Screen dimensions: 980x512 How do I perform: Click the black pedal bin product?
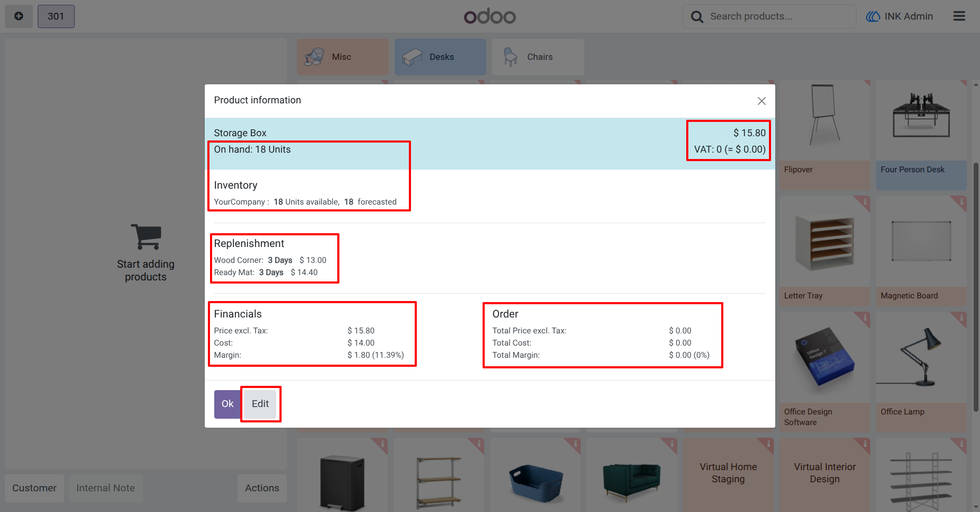[x=342, y=474]
